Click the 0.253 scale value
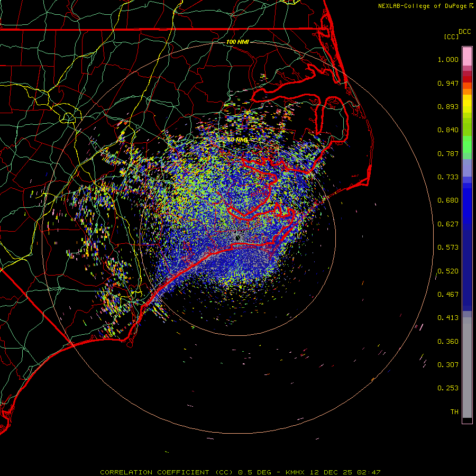Viewport: 476px width, 476px height. point(448,388)
